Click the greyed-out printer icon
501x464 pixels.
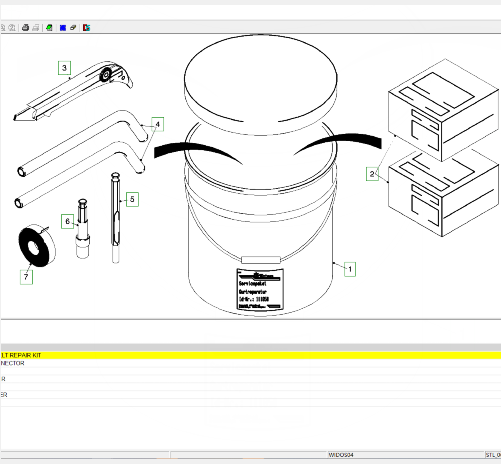[35, 28]
